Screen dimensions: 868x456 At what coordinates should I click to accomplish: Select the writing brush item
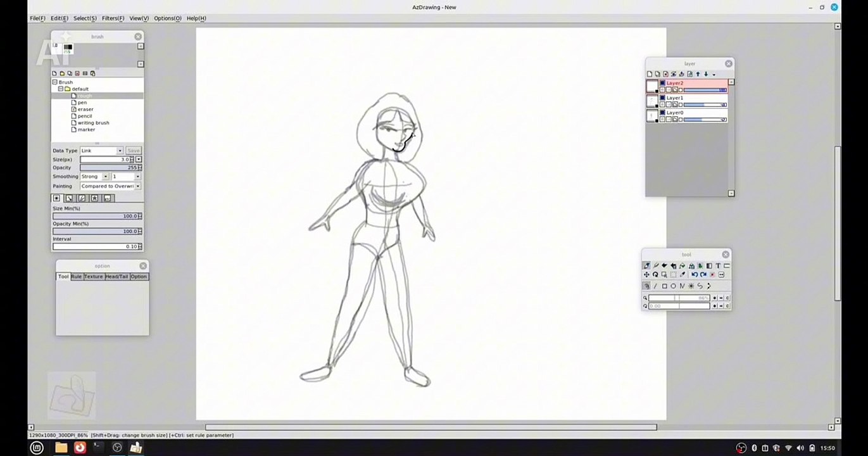click(x=93, y=123)
